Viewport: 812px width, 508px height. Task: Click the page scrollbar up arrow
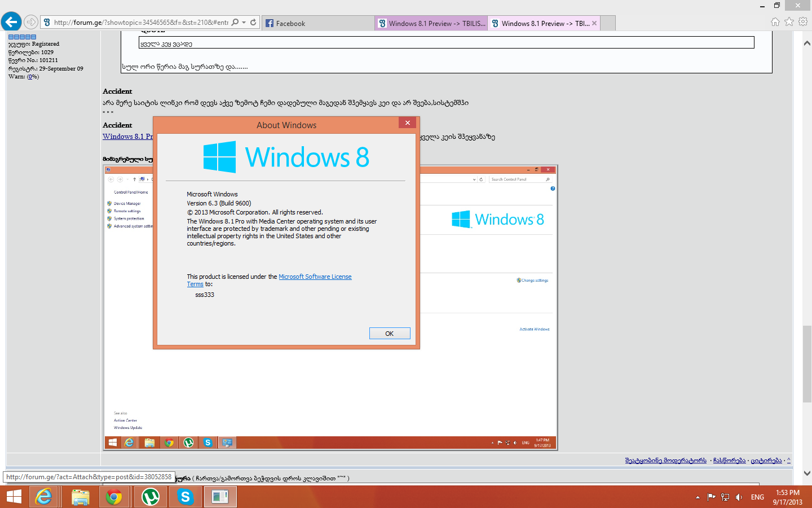[807, 43]
